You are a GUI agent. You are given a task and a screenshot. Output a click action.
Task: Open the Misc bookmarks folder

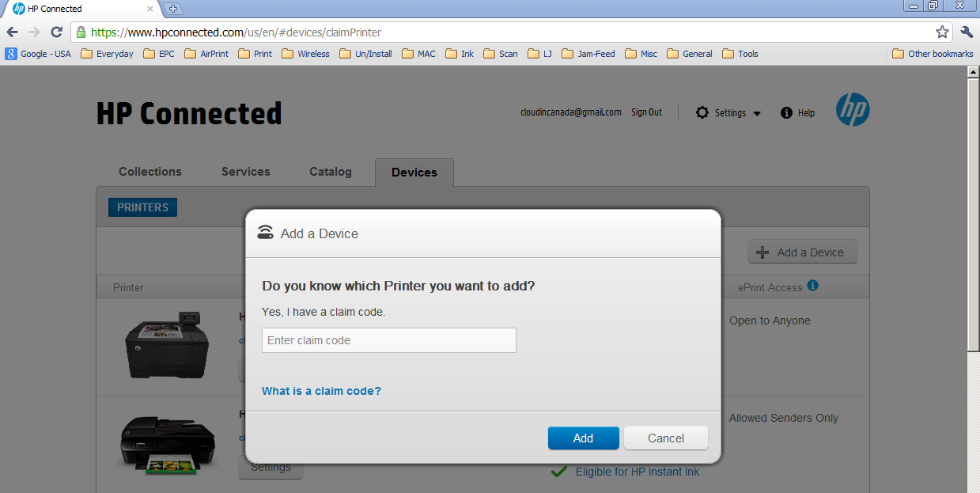(641, 54)
